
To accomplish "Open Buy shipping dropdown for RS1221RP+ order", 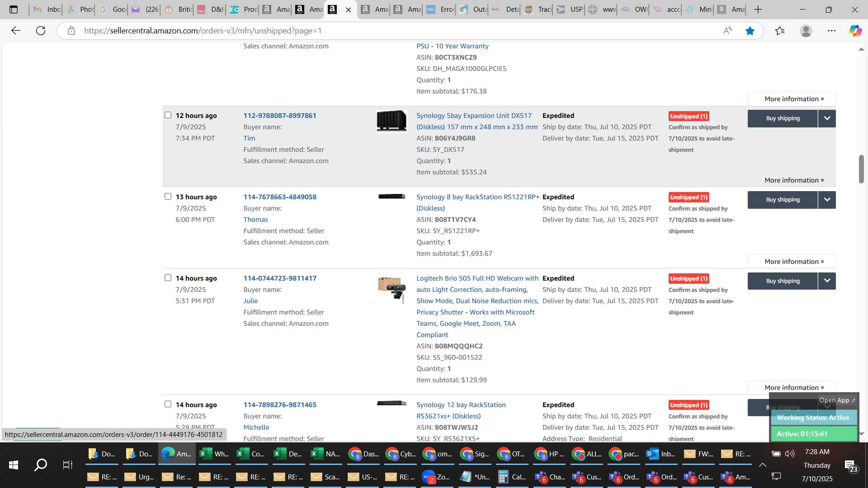I will point(827,200).
